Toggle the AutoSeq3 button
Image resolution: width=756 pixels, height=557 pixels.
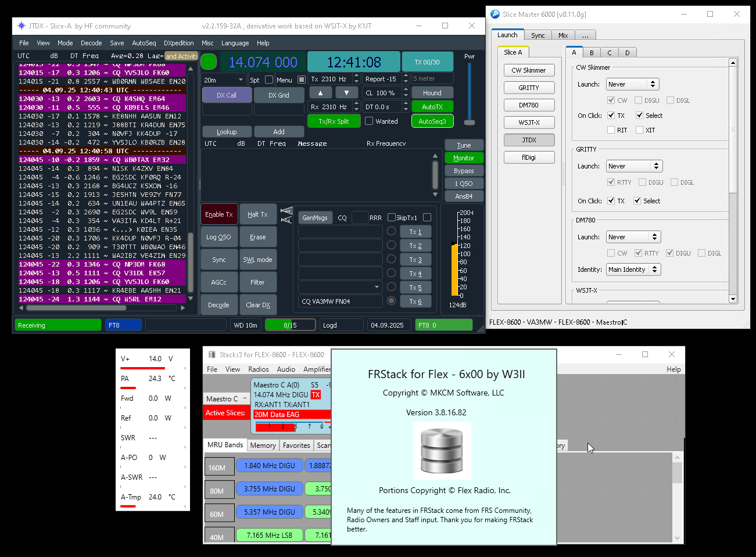[432, 121]
